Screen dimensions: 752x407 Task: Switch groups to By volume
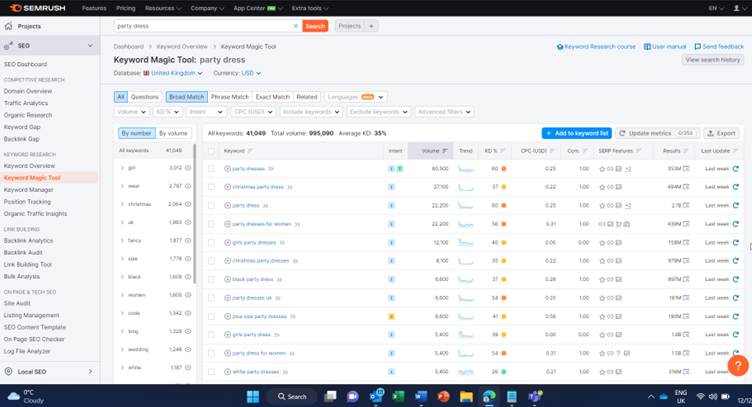[x=173, y=133]
